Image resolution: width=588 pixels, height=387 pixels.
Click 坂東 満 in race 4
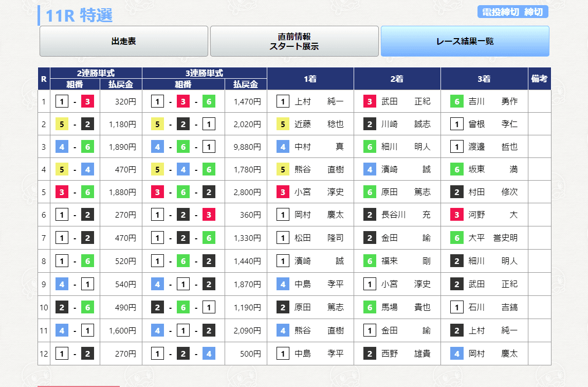[x=493, y=170]
